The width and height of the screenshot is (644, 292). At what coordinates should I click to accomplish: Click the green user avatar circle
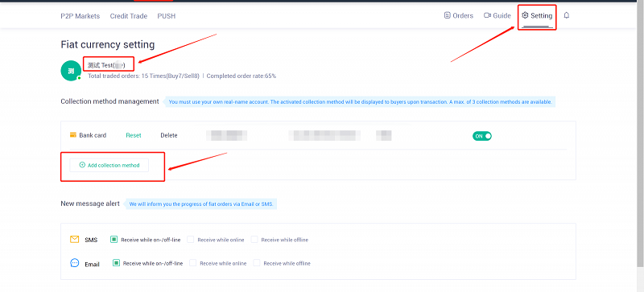[x=71, y=71]
